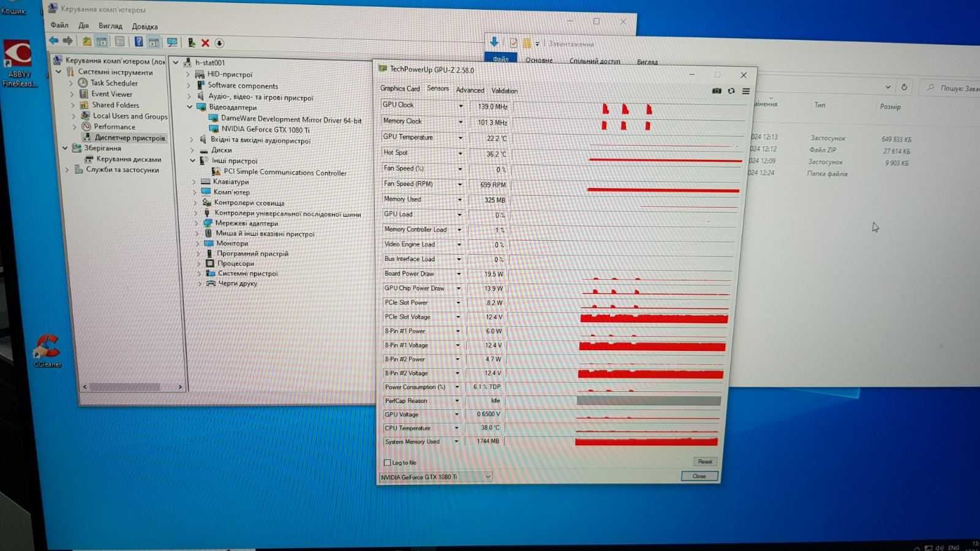Collapse Інші пристрої node
Viewport: 980px width, 551px height.
click(192, 161)
